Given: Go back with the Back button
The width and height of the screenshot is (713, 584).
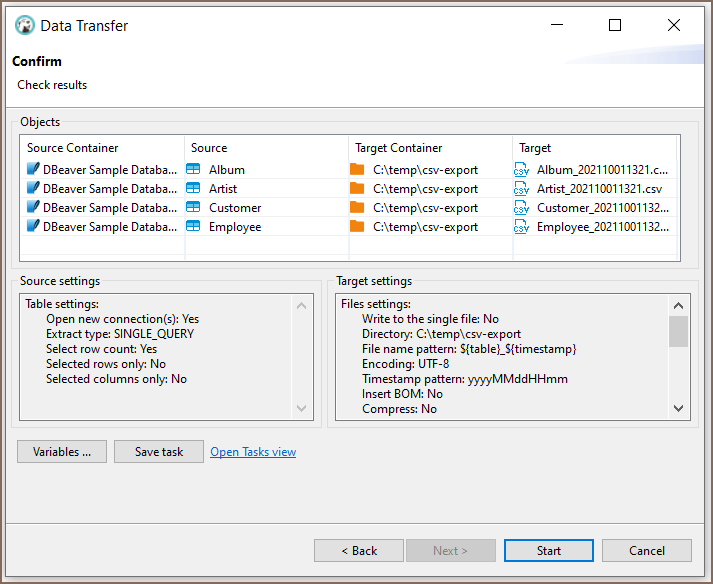Looking at the screenshot, I should pyautogui.click(x=359, y=551).
